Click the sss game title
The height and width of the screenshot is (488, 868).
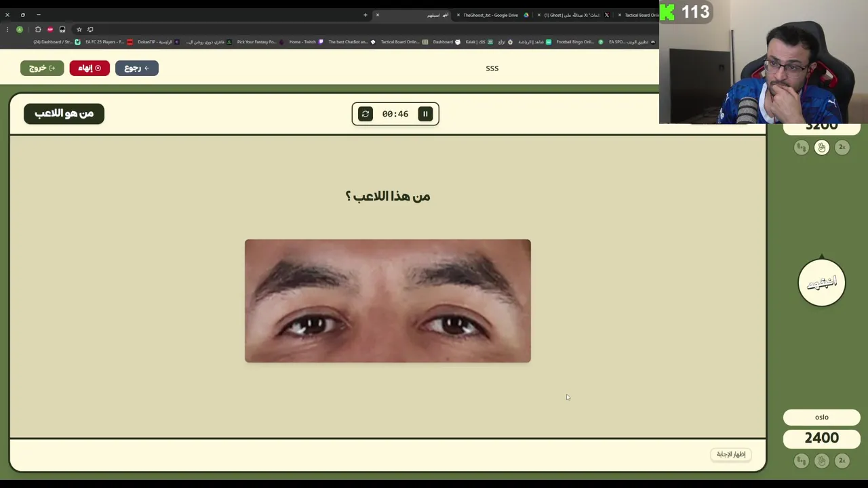click(492, 68)
